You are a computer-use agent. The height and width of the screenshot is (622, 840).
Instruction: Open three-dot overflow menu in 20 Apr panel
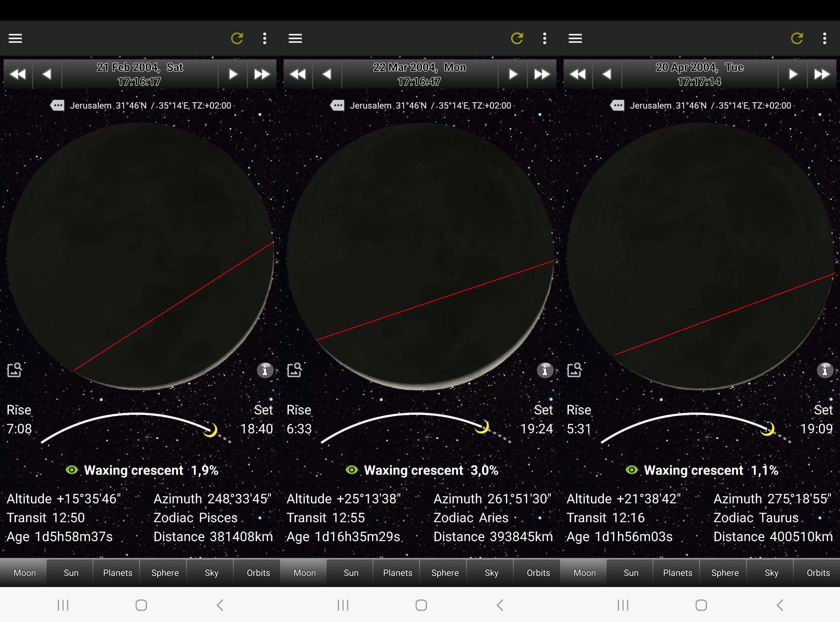[824, 38]
